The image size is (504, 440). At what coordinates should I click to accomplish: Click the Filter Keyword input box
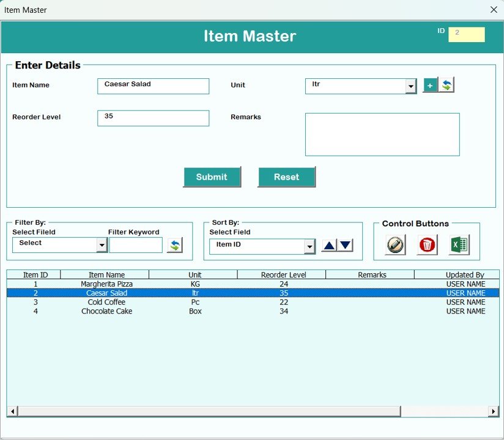point(136,246)
